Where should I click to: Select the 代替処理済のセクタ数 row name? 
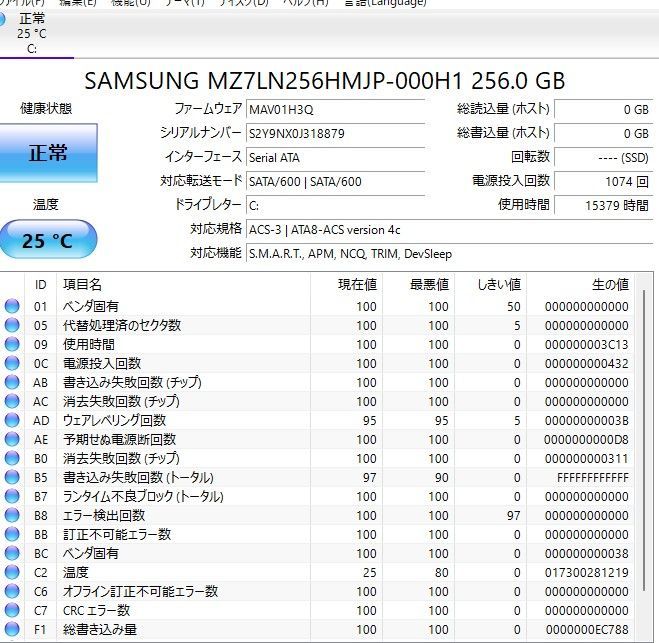(x=121, y=325)
